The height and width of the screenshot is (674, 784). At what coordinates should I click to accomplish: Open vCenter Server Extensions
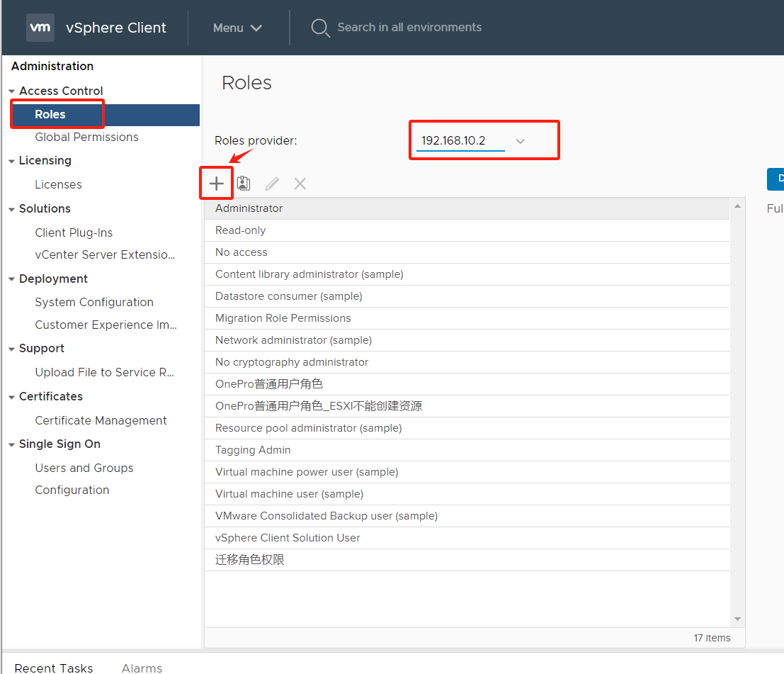click(105, 254)
